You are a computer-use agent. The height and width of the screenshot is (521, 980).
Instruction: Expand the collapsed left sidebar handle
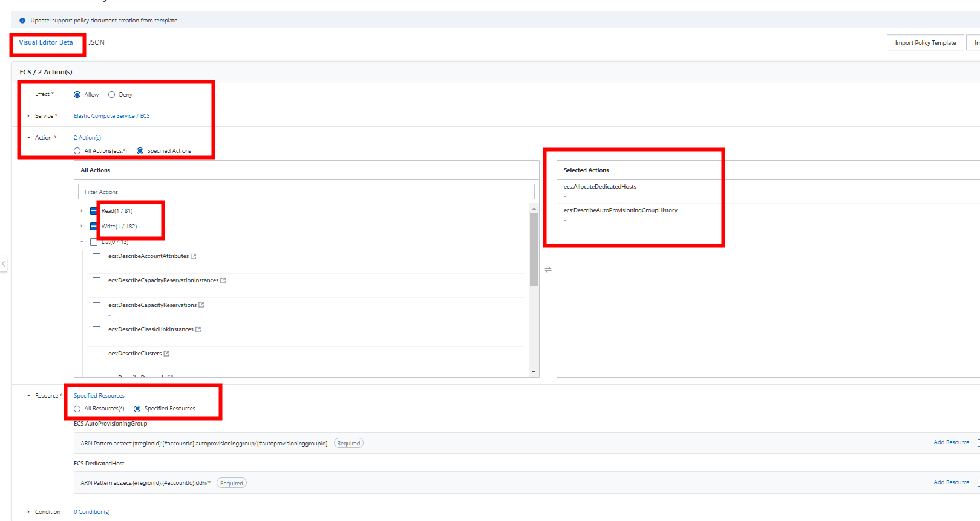pyautogui.click(x=4, y=264)
